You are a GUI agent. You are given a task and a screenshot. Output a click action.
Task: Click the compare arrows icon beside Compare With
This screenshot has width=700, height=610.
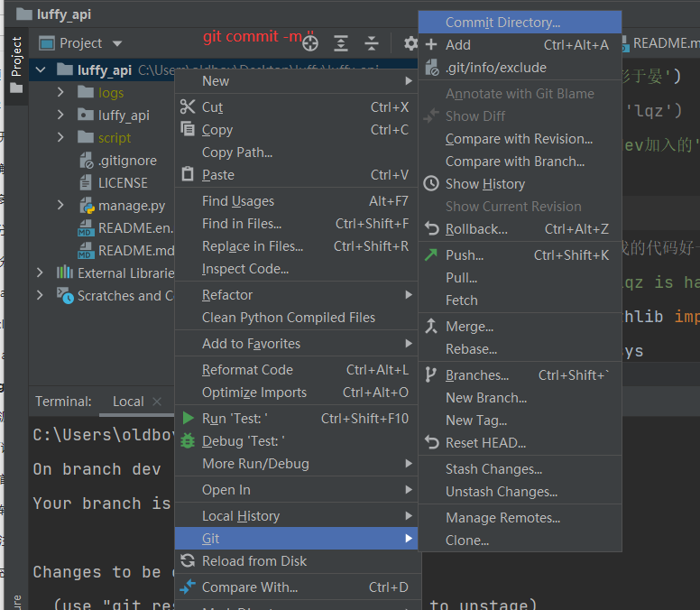point(188,587)
